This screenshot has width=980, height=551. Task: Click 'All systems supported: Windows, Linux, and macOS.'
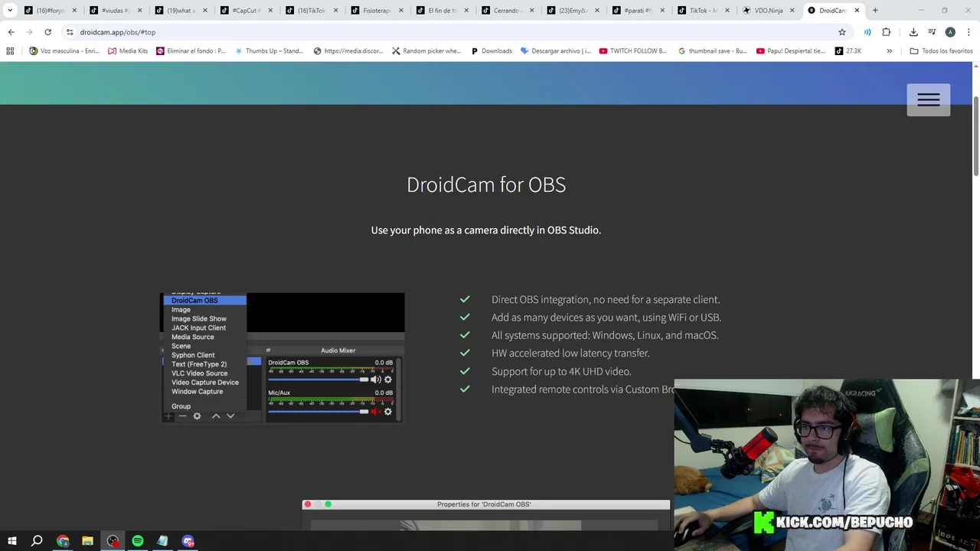pyautogui.click(x=605, y=335)
